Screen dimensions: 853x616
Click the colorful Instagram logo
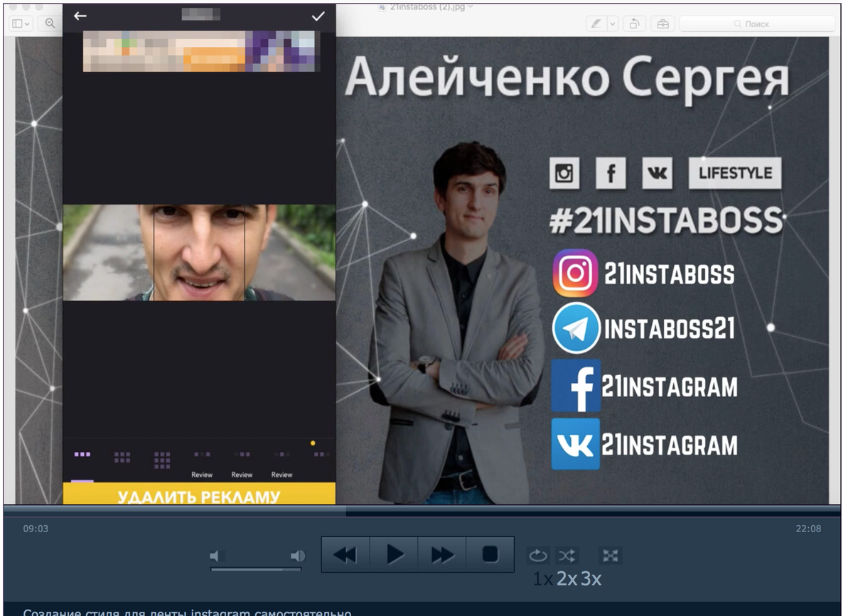[x=575, y=273]
